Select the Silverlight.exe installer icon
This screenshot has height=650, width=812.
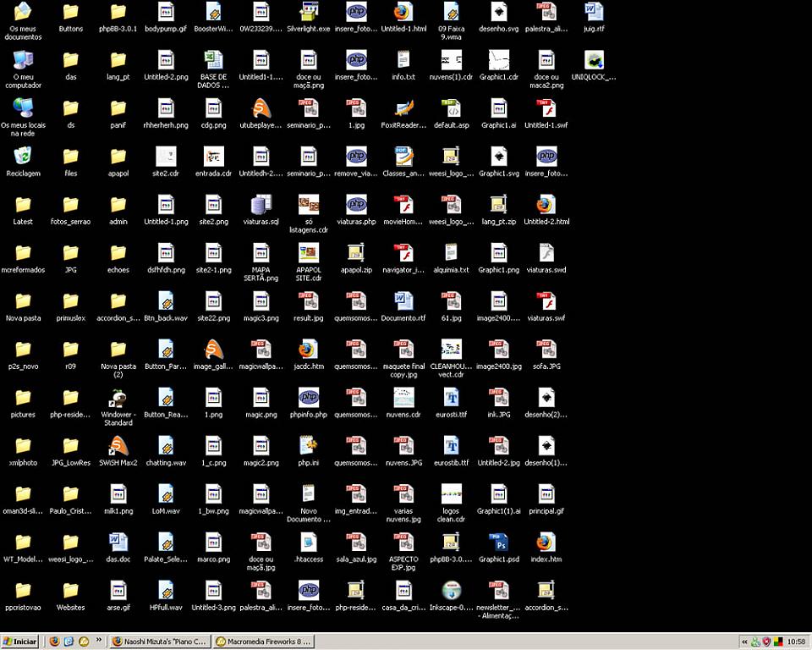point(309,12)
